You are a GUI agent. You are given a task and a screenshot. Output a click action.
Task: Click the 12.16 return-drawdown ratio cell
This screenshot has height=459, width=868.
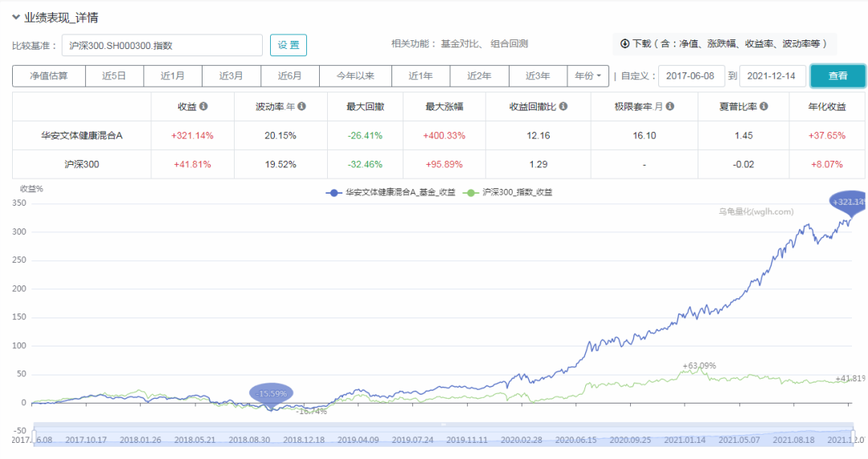pos(538,136)
